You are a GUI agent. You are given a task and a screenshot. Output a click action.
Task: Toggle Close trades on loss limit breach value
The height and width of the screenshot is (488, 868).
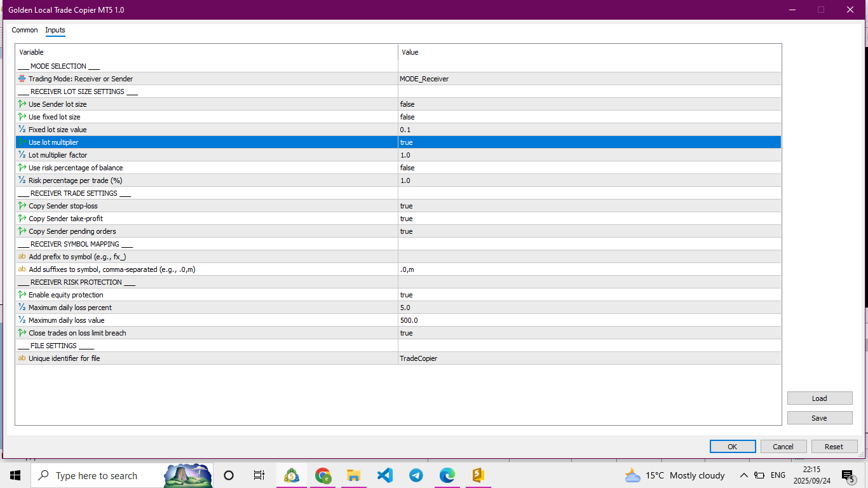[x=590, y=333]
